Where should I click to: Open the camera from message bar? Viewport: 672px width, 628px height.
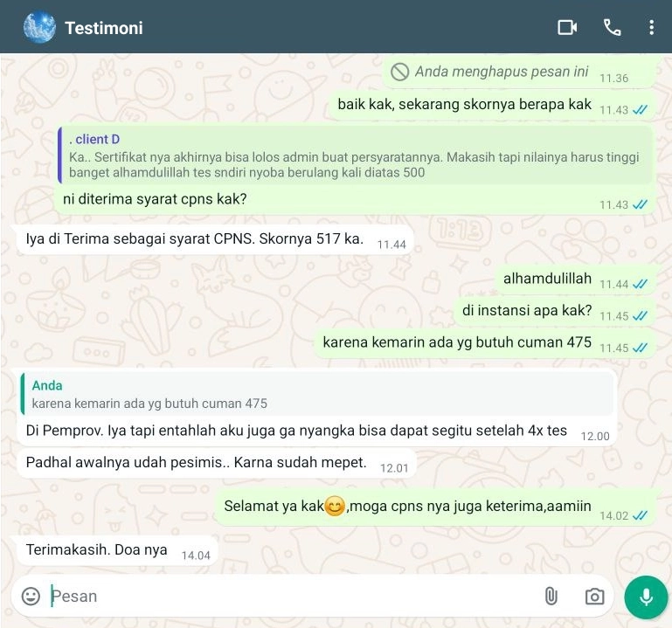click(x=594, y=597)
